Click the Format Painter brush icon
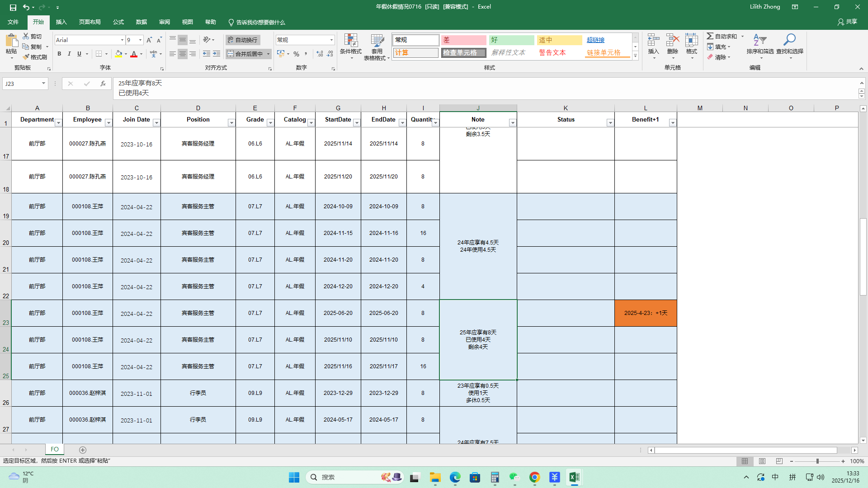This screenshot has height=488, width=868. pyautogui.click(x=27, y=57)
